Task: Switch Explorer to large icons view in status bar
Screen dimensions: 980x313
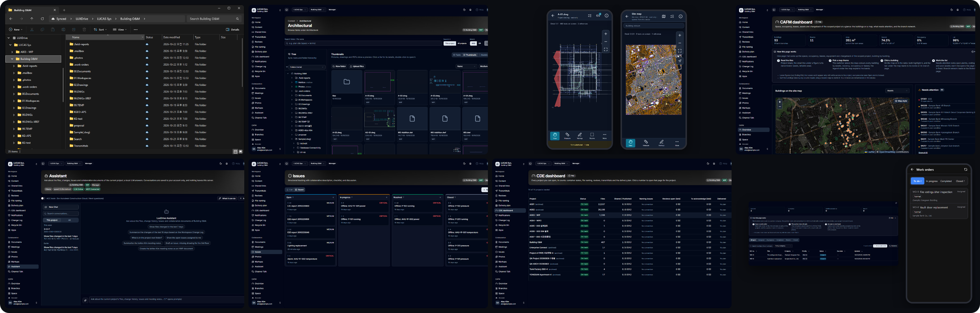Action: (241, 151)
